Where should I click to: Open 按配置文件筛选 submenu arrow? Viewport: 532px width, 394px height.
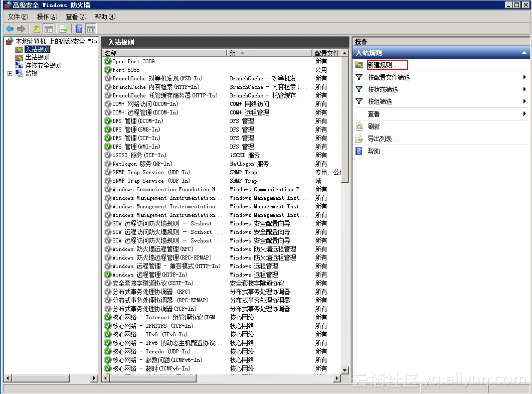point(524,77)
